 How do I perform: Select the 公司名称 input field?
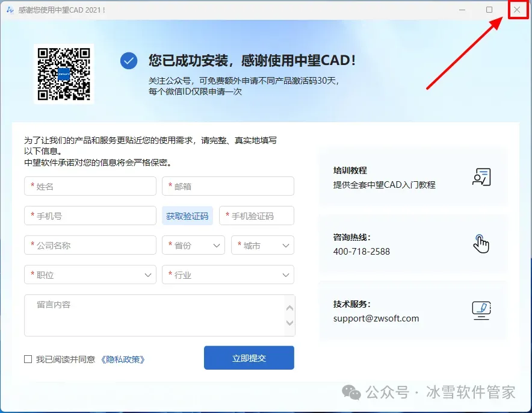[x=90, y=246]
